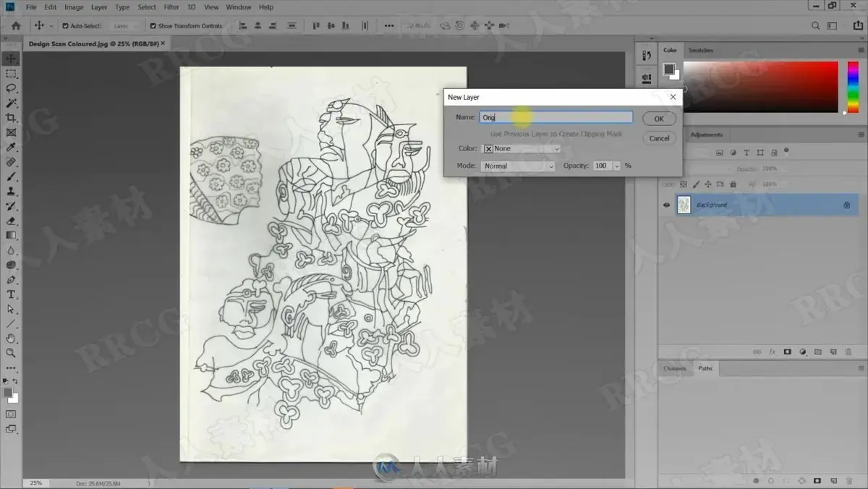Toggle the Auto-Select checkbox
The width and height of the screenshot is (868, 489).
(65, 26)
